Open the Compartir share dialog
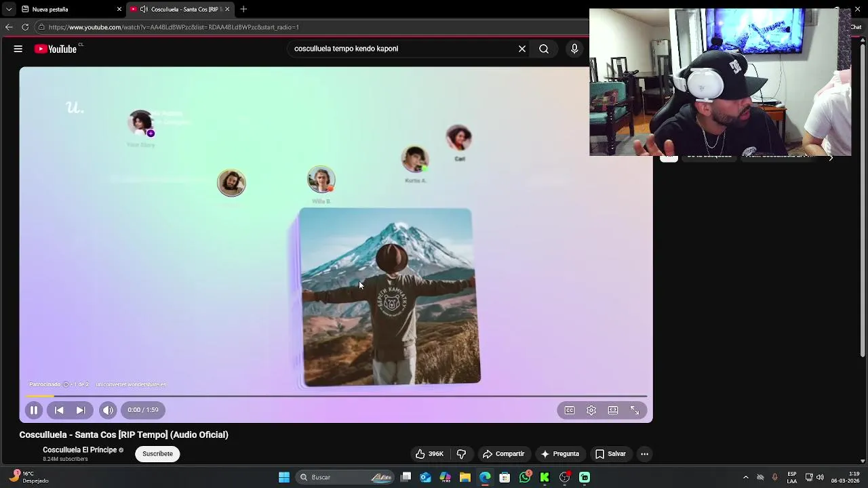This screenshot has height=488, width=868. coord(503,454)
